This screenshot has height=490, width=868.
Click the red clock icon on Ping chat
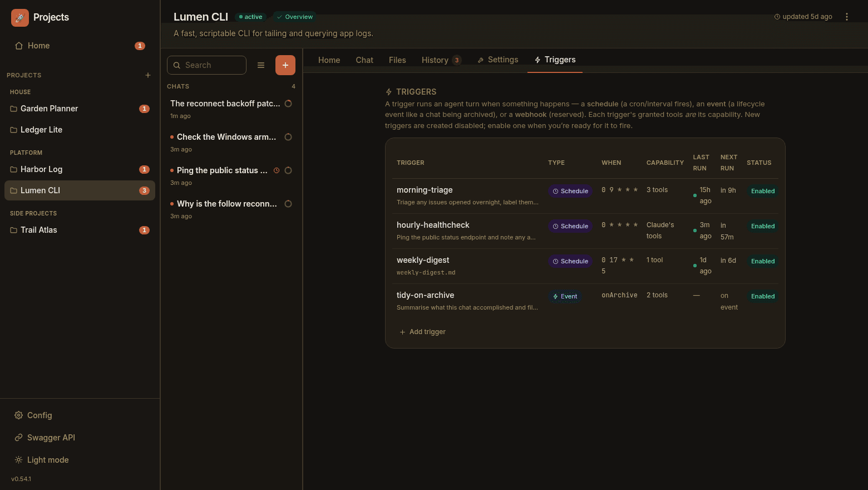coord(277,170)
